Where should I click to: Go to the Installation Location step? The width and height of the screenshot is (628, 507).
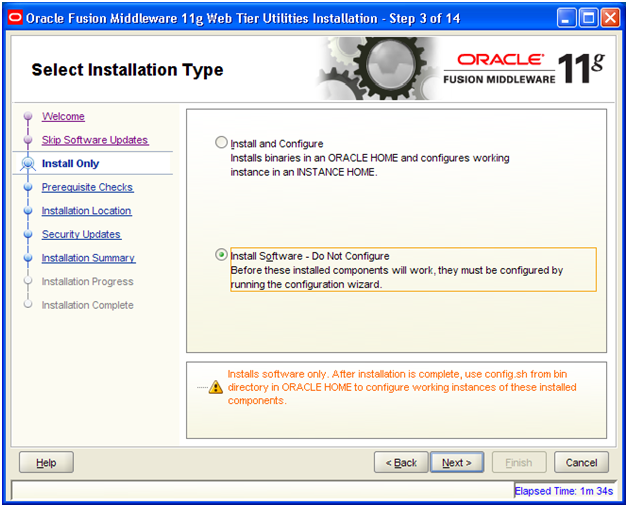pos(87,211)
